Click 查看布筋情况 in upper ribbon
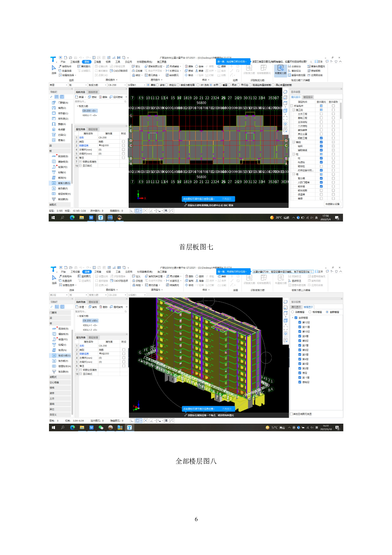This screenshot has height=555, width=392. tap(316, 66)
